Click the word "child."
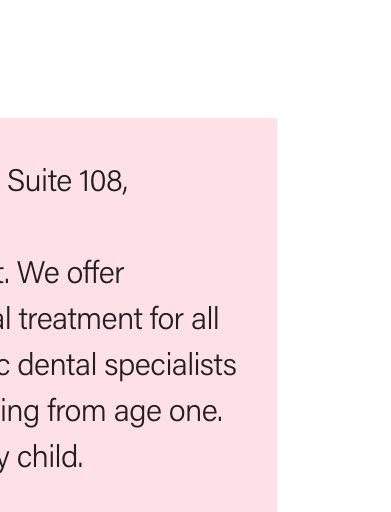This screenshot has width=391, height=512. [50, 457]
